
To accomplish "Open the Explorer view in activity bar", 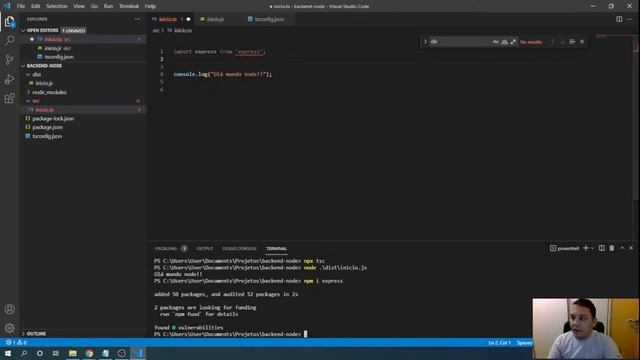I will click(9, 22).
